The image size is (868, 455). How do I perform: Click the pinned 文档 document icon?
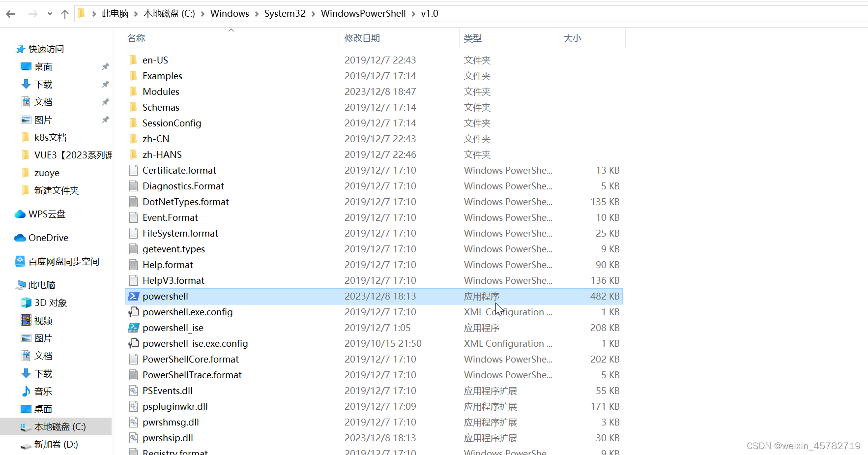(x=26, y=102)
